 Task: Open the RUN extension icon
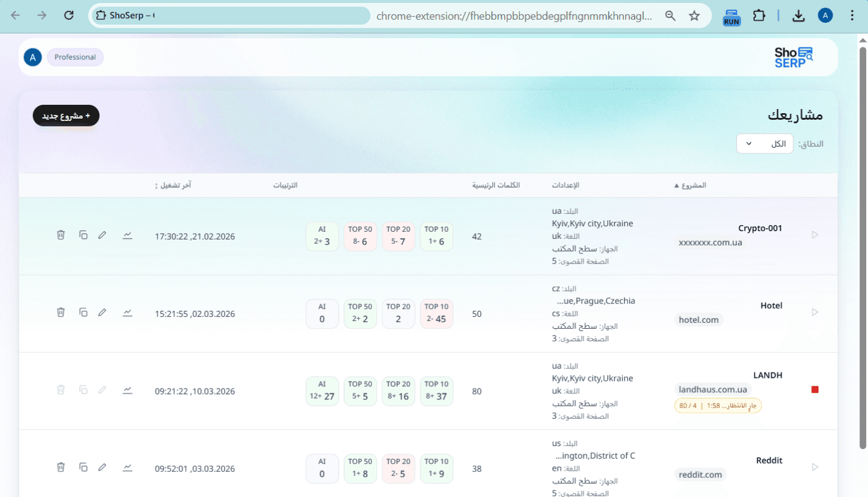pos(732,17)
